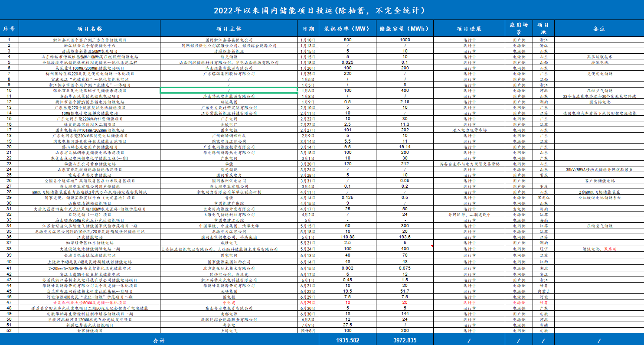This screenshot has width=644, height=345.
Task: Select the 装机功率（MW） column header
Action: pos(347,29)
